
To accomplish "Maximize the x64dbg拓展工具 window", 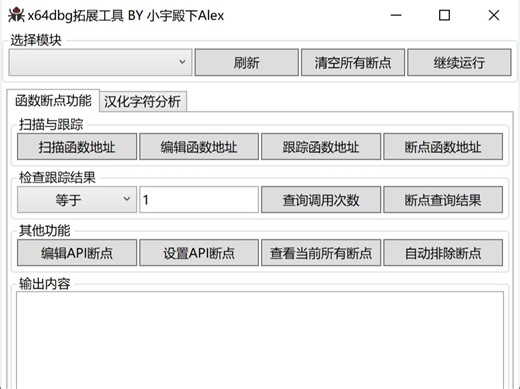I will pyautogui.click(x=444, y=15).
